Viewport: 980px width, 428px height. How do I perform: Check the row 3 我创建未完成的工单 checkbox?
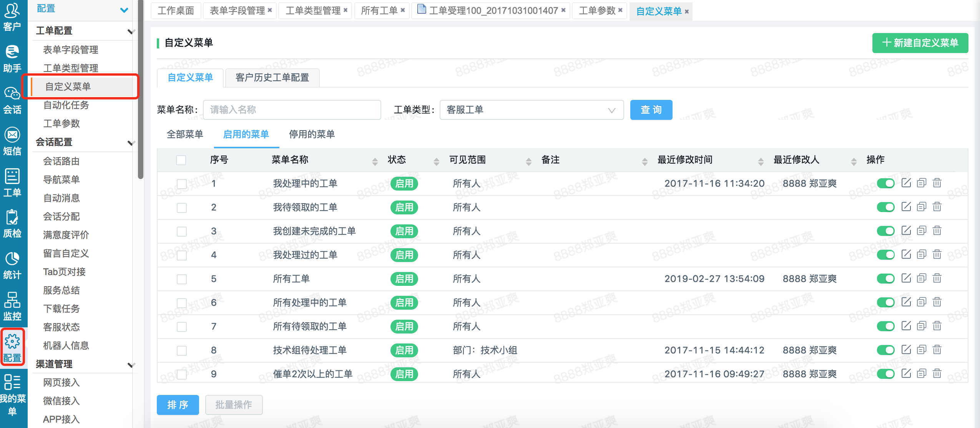click(x=182, y=231)
